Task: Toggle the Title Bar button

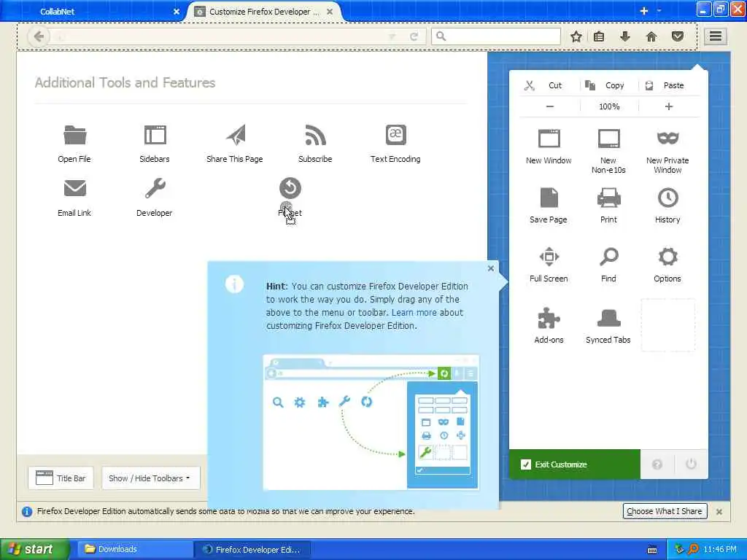Action: (x=61, y=478)
